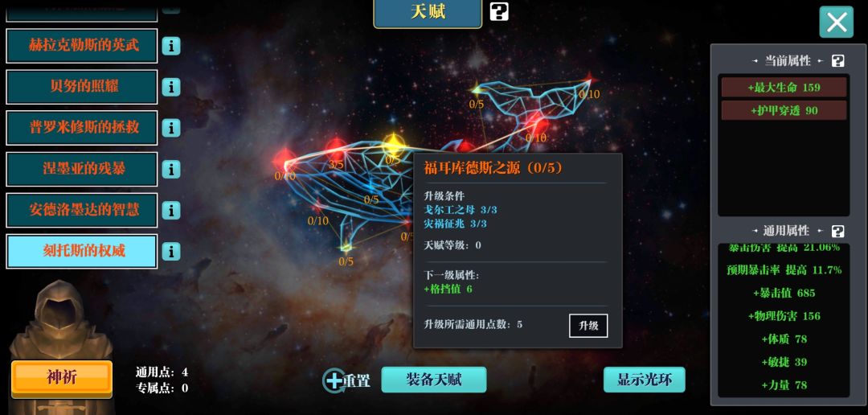Open the 神祈 orange button

pyautogui.click(x=61, y=379)
